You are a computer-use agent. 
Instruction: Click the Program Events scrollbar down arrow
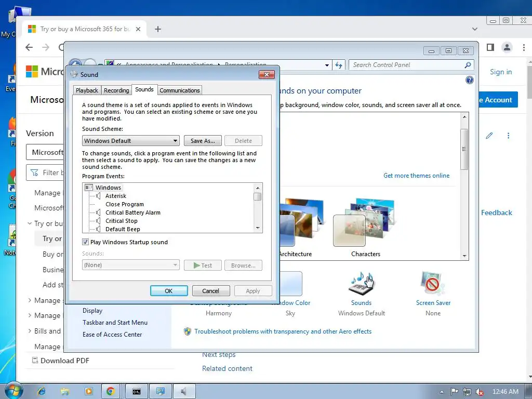tap(258, 229)
